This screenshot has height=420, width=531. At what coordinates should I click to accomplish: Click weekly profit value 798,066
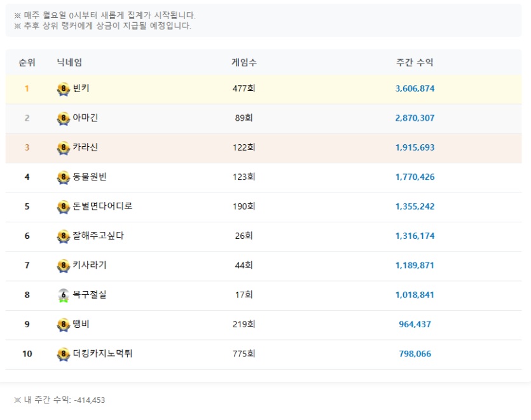[415, 354]
